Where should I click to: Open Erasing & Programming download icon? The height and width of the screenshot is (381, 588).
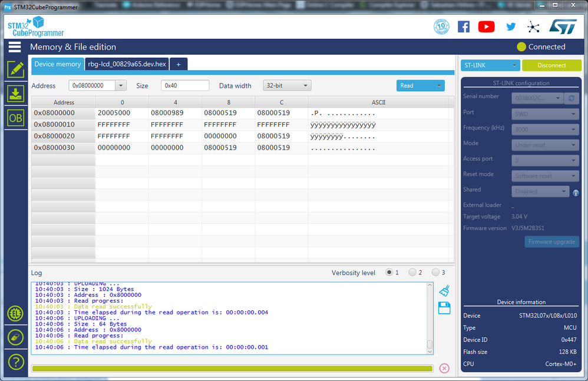(15, 94)
